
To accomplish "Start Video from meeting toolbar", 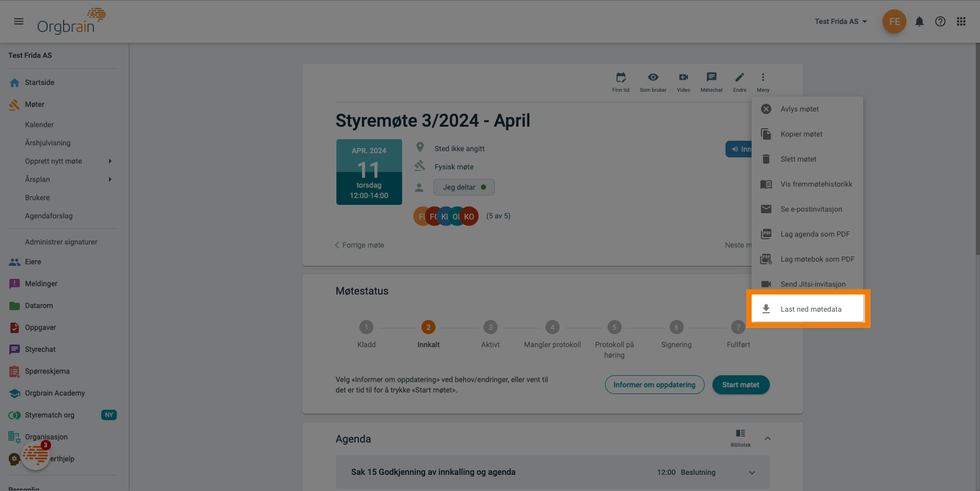I will [683, 82].
